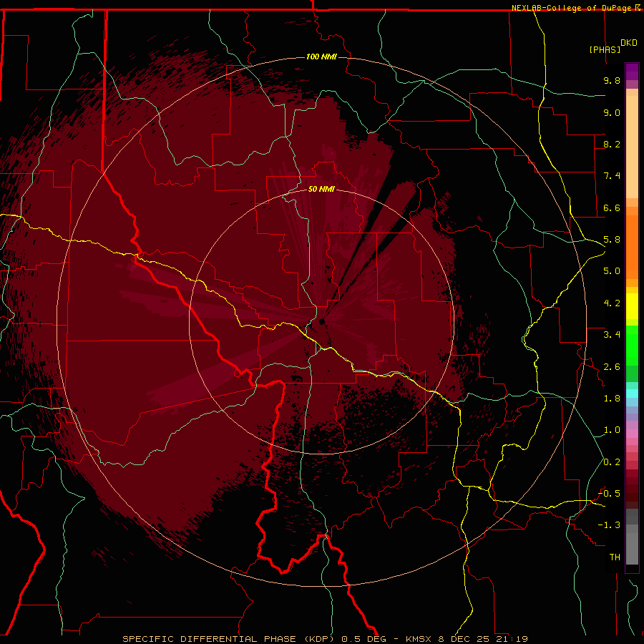Click the 8.2 color scale label
The width and height of the screenshot is (644, 644).
pos(612,144)
